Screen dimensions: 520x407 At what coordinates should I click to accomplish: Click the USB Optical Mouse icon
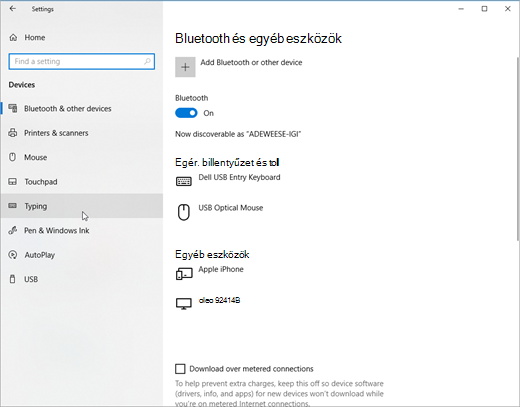coord(184,212)
